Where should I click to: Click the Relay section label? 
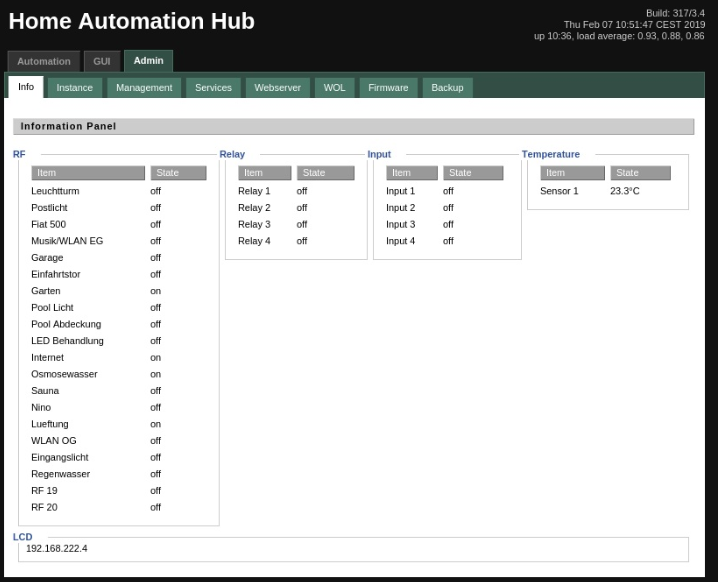(x=232, y=154)
